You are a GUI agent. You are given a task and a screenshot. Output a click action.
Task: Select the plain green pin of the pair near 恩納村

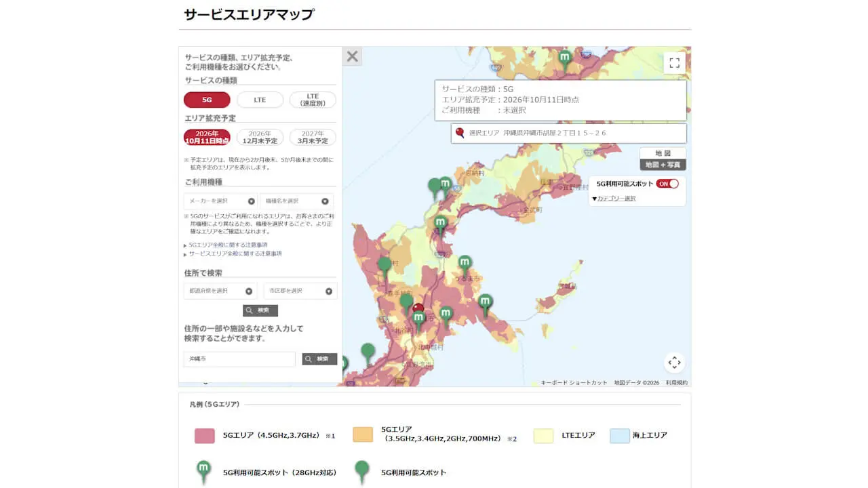click(x=434, y=188)
